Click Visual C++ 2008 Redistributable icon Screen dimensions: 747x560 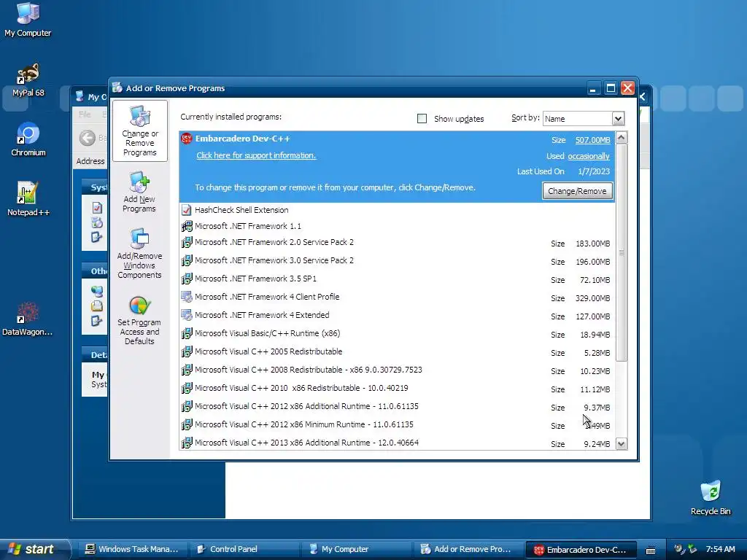186,370
